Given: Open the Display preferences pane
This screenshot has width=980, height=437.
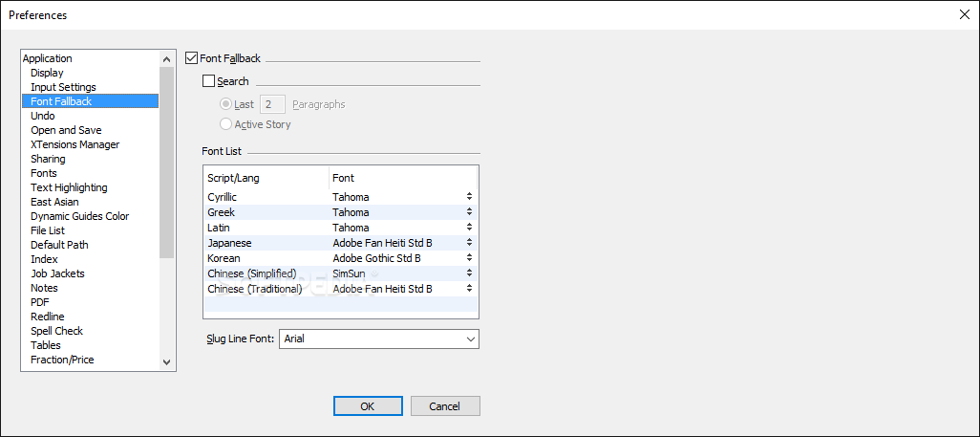Looking at the screenshot, I should [47, 73].
